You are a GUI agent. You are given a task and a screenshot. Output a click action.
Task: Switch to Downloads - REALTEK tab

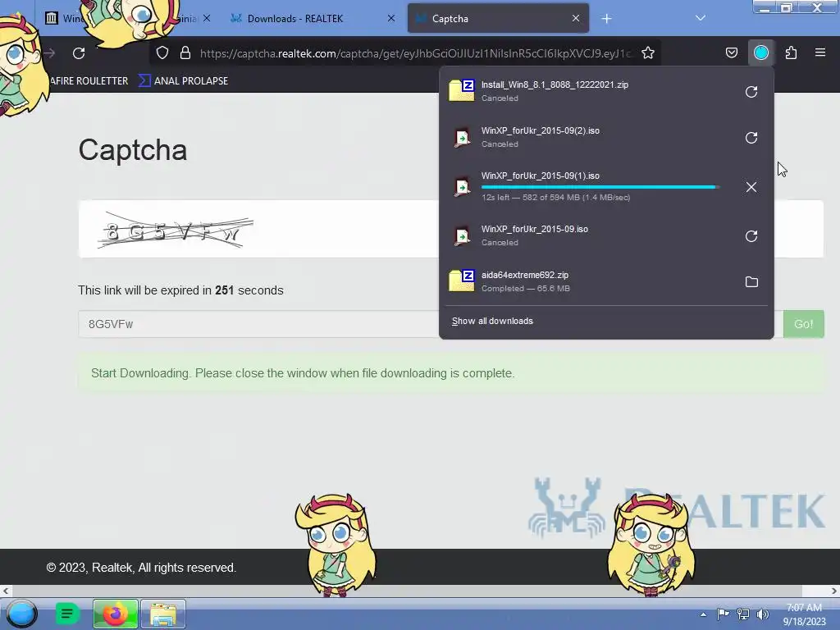[x=313, y=18]
